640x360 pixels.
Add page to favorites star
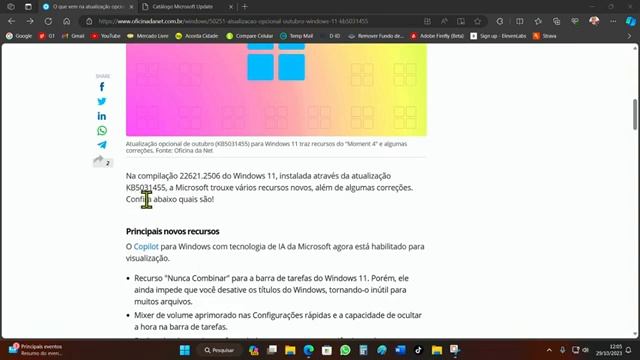(478, 21)
